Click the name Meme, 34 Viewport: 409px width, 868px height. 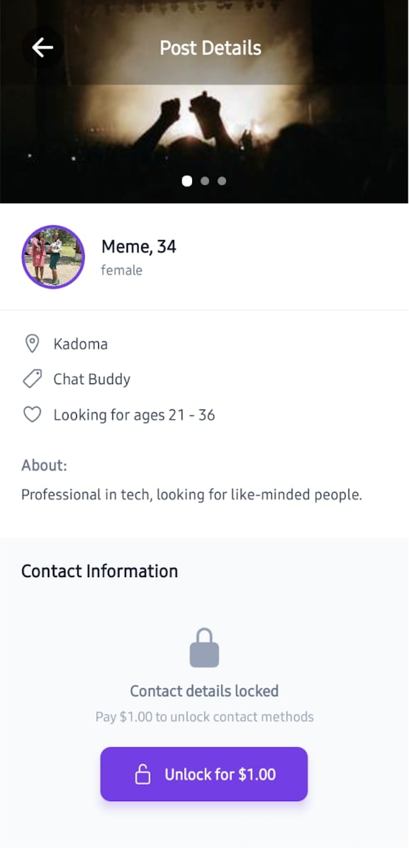pos(139,247)
